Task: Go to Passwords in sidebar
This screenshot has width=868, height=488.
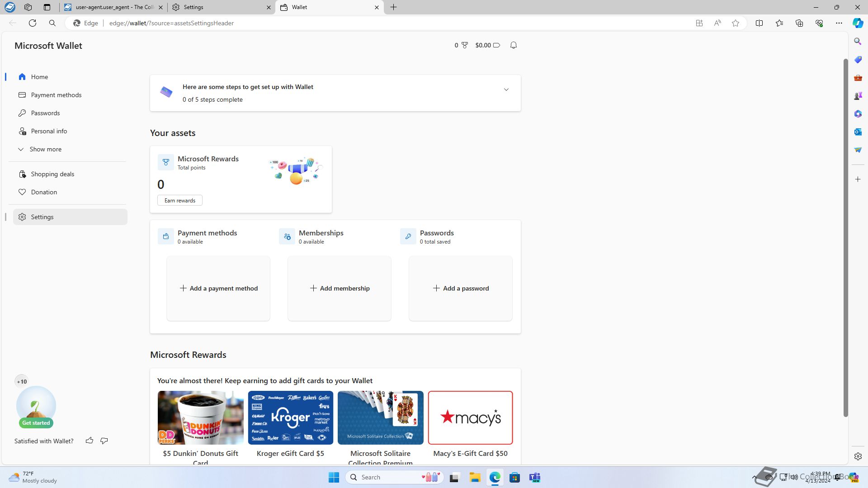Action: (x=70, y=113)
